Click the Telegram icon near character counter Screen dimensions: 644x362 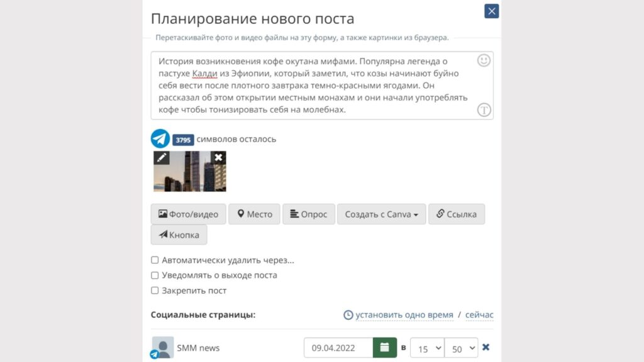click(x=160, y=139)
